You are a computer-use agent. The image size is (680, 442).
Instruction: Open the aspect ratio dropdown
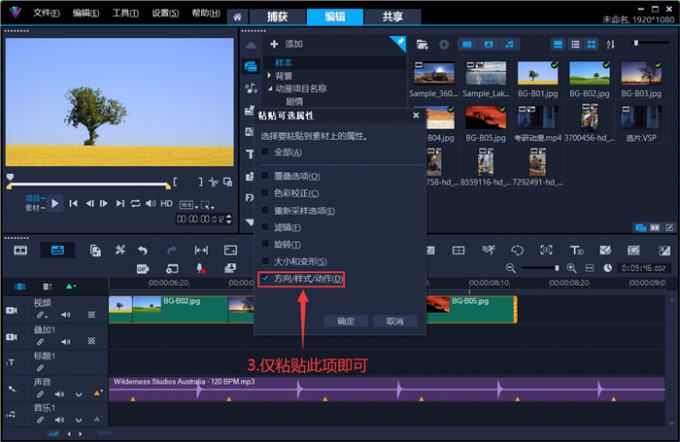click(189, 205)
